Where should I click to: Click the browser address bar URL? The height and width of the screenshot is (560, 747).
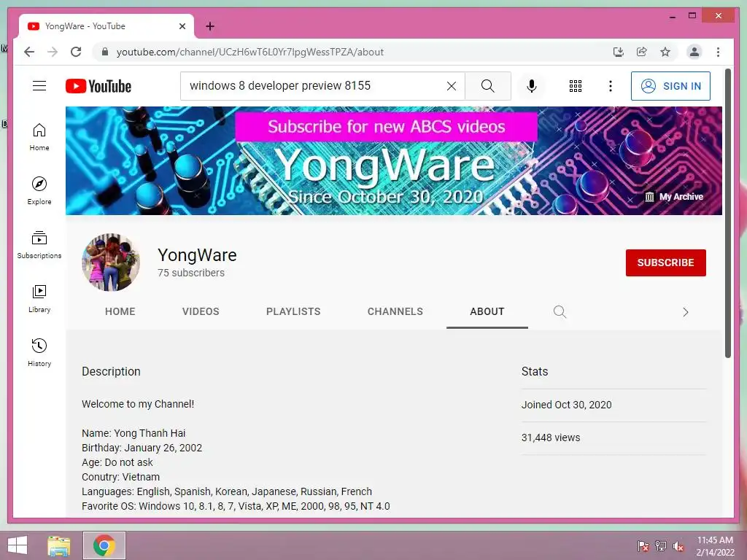(x=249, y=52)
